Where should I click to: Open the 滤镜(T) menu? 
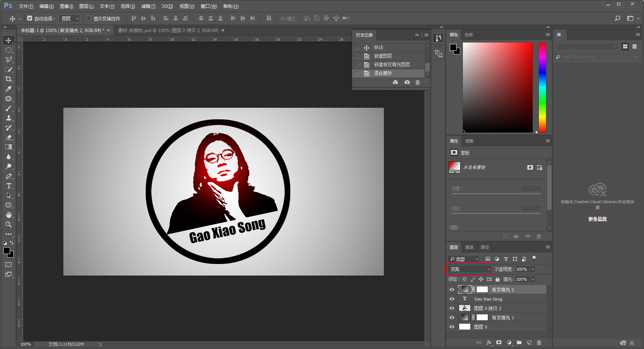pos(148,6)
